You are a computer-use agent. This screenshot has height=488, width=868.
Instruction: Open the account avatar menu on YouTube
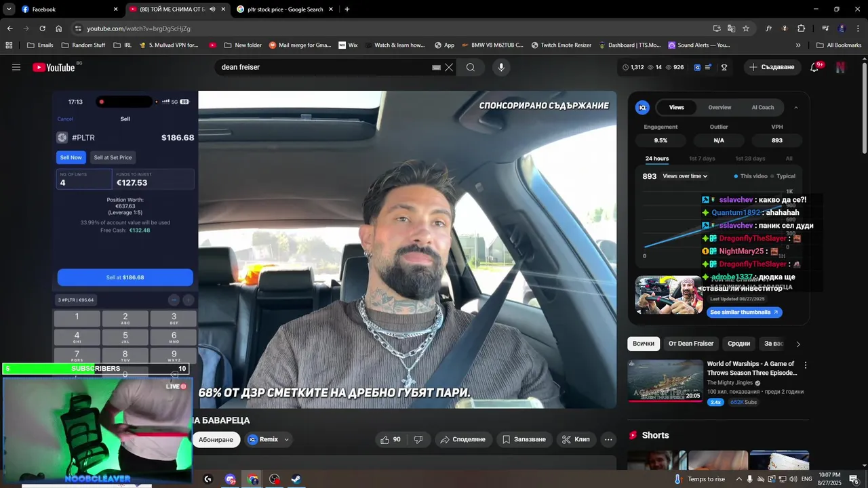coord(841,67)
